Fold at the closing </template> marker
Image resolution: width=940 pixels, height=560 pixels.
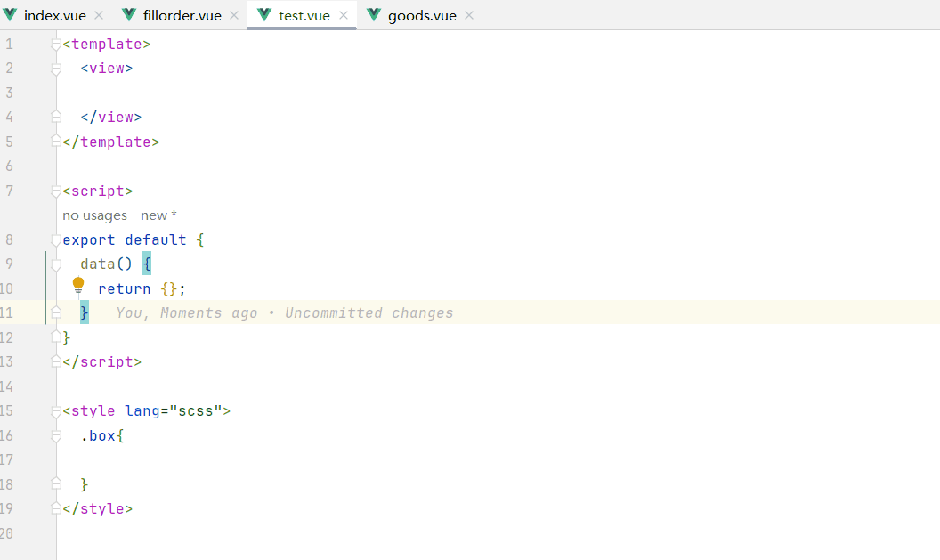coord(56,142)
